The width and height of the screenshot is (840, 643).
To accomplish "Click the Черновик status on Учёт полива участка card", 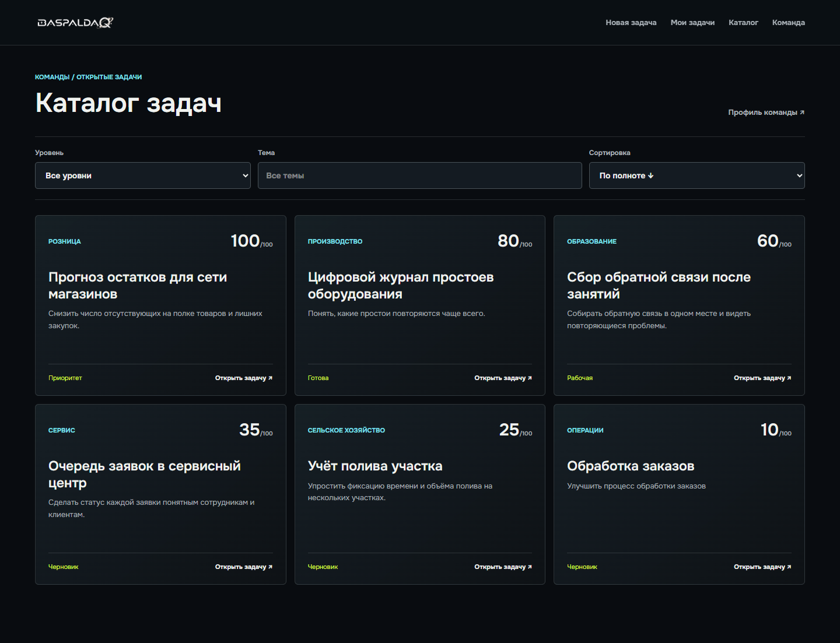I will pos(323,567).
